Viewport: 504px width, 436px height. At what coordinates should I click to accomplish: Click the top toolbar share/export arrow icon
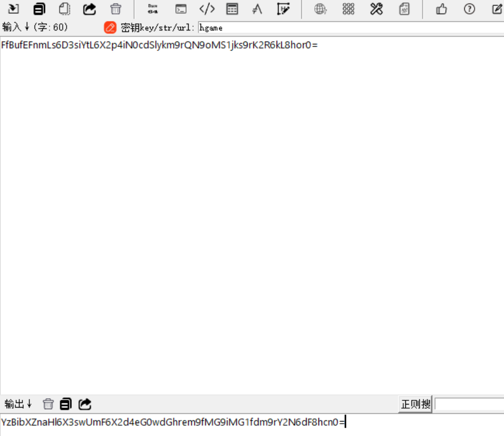[90, 9]
